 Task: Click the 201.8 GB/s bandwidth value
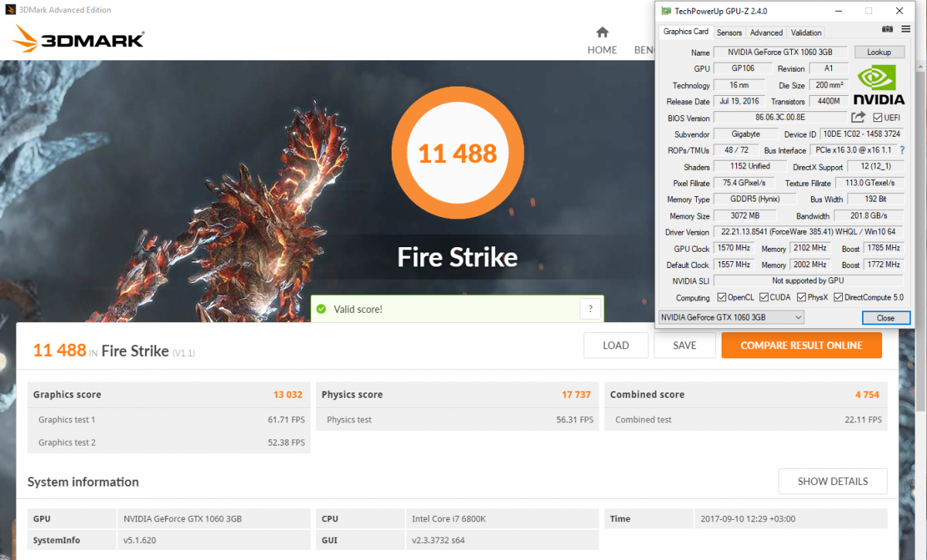pyautogui.click(x=869, y=216)
